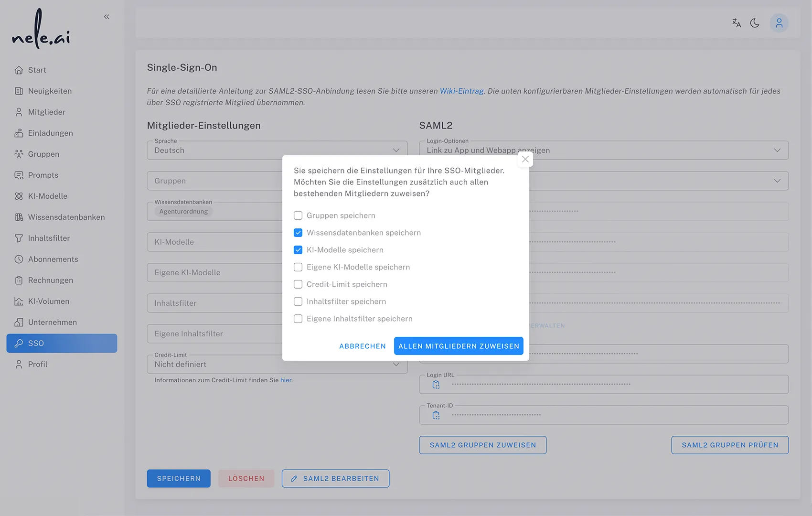Click the Rechnungen clipboard icon

19,280
